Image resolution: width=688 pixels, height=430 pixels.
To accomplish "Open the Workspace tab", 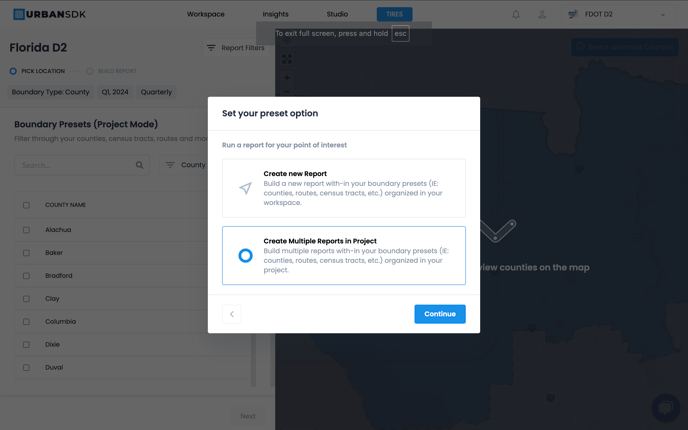I will click(x=206, y=15).
